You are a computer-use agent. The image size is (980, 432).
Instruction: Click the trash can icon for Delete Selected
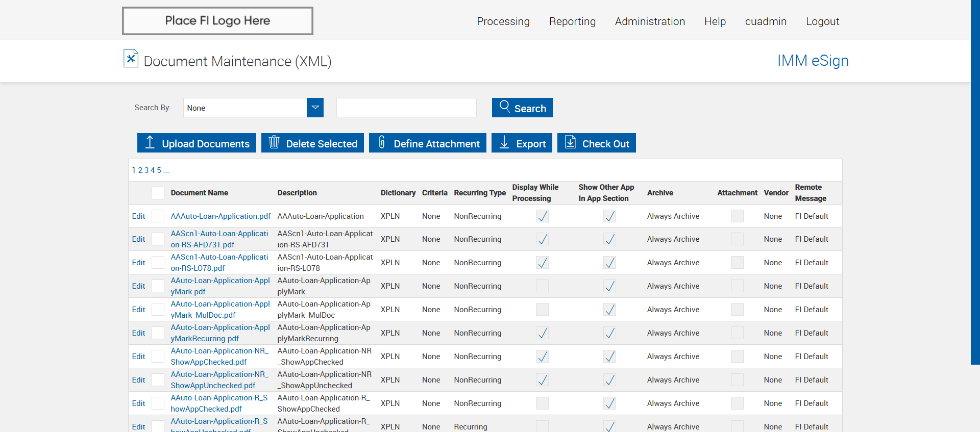click(x=274, y=142)
